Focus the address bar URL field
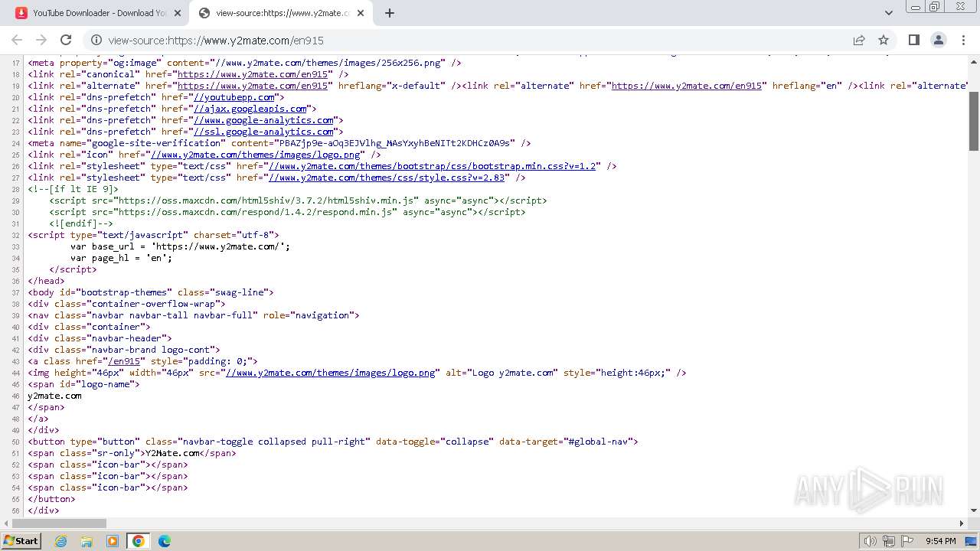The height and width of the screenshot is (551, 980). pyautogui.click(x=475, y=40)
